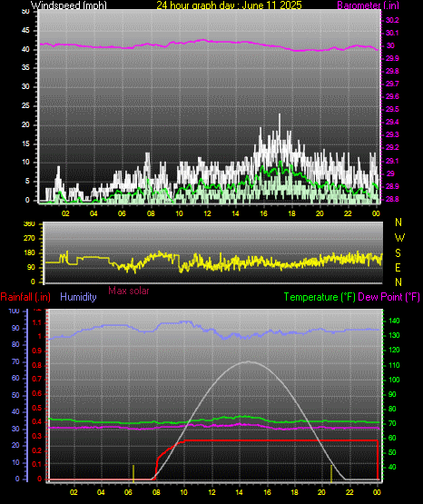Click the 'Temperature (°F)' legend label
Viewport: 423px width, 504px height.
click(x=320, y=297)
